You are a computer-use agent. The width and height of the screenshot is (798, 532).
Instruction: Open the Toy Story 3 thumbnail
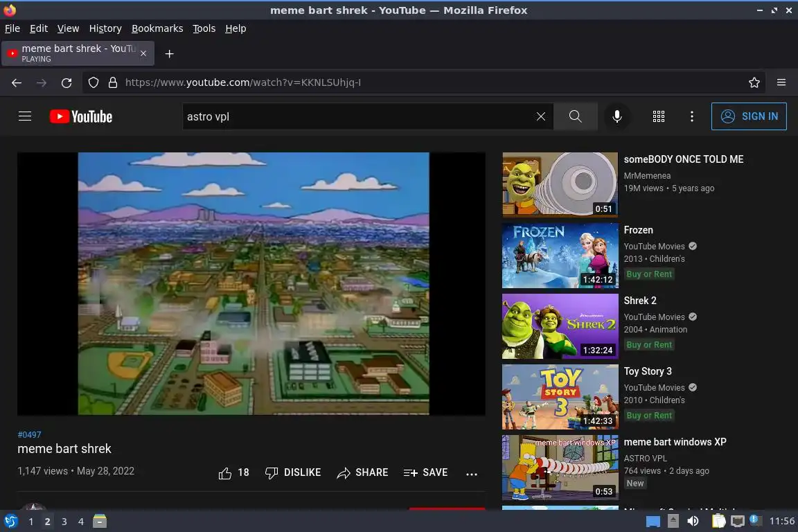(560, 397)
